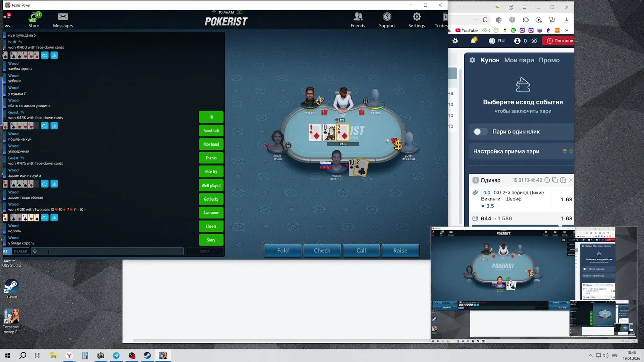Image resolution: width=644 pixels, height=362 pixels.
Task: Switch to the DEALER chat tab
Action: 20,251
